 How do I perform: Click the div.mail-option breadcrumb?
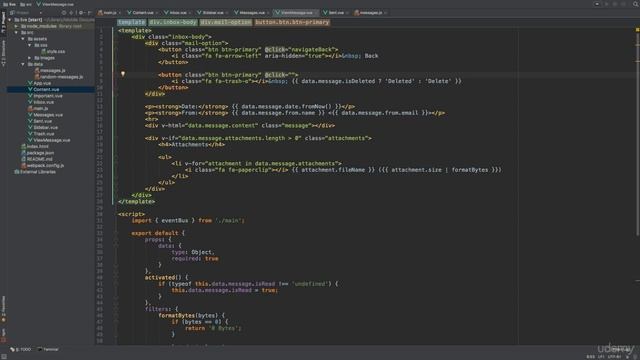[226, 22]
